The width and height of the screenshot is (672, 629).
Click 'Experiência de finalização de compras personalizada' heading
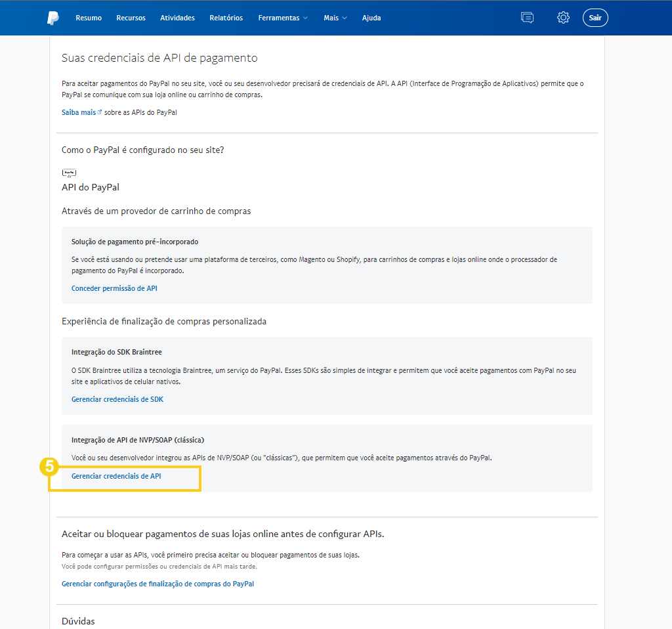click(x=163, y=322)
